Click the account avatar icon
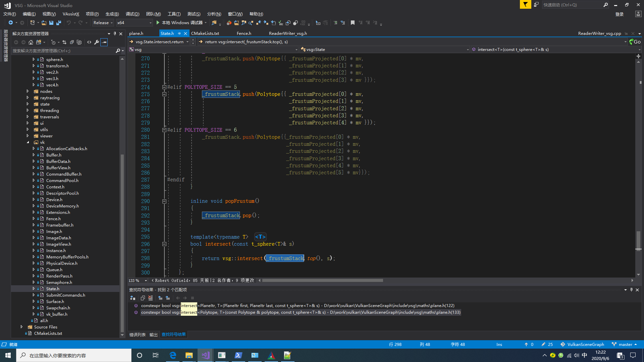Image resolution: width=644 pixels, height=362 pixels. 638,14
